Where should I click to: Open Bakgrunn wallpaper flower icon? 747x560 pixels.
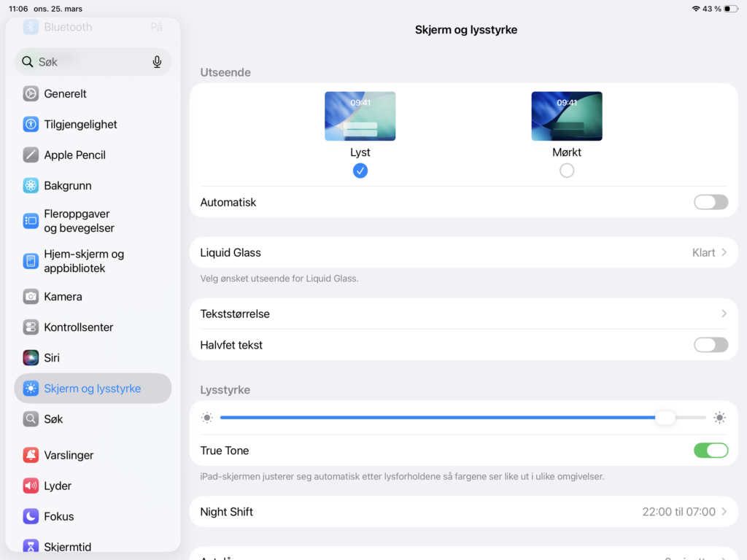click(31, 185)
